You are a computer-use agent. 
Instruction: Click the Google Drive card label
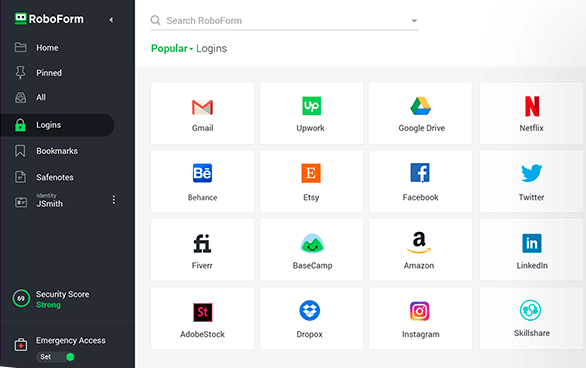(x=422, y=128)
